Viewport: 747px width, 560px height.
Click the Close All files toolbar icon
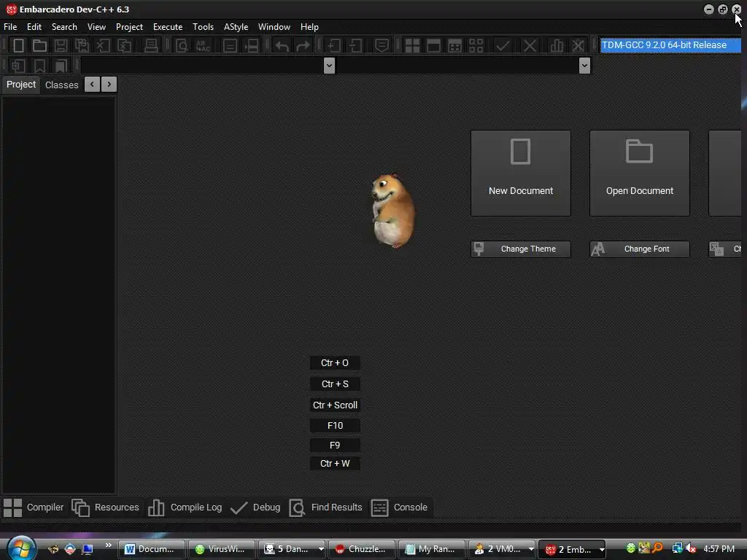(124, 46)
